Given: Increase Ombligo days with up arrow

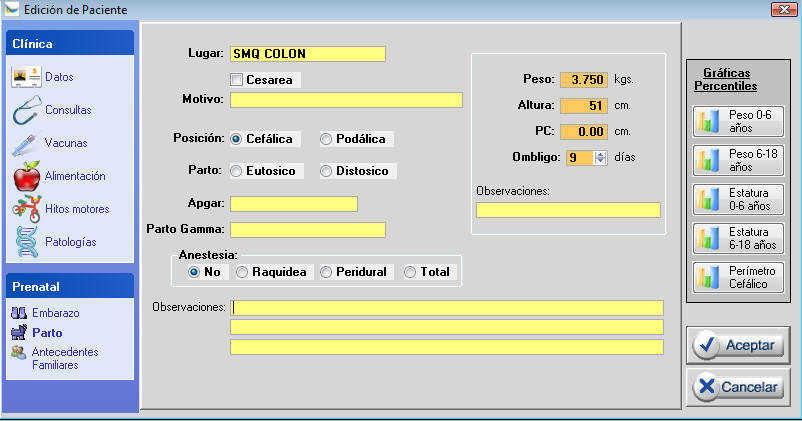Looking at the screenshot, I should tap(600, 153).
